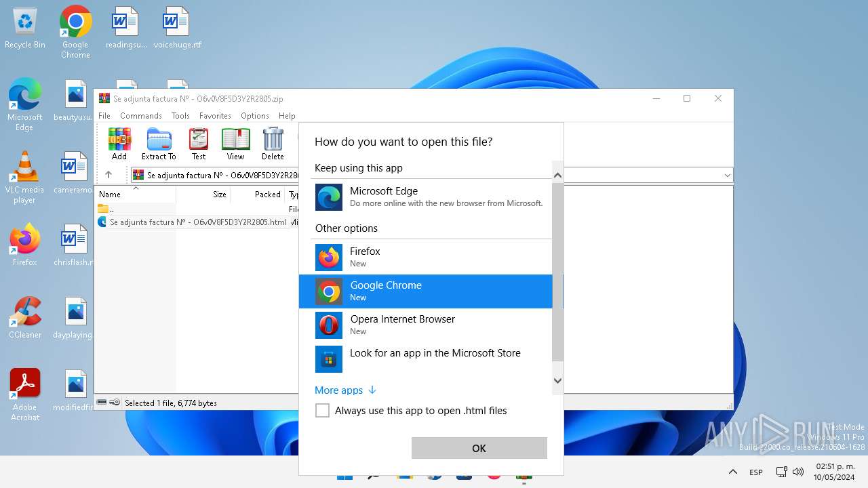Open the Options menu
The width and height of the screenshot is (868, 488).
tap(255, 116)
